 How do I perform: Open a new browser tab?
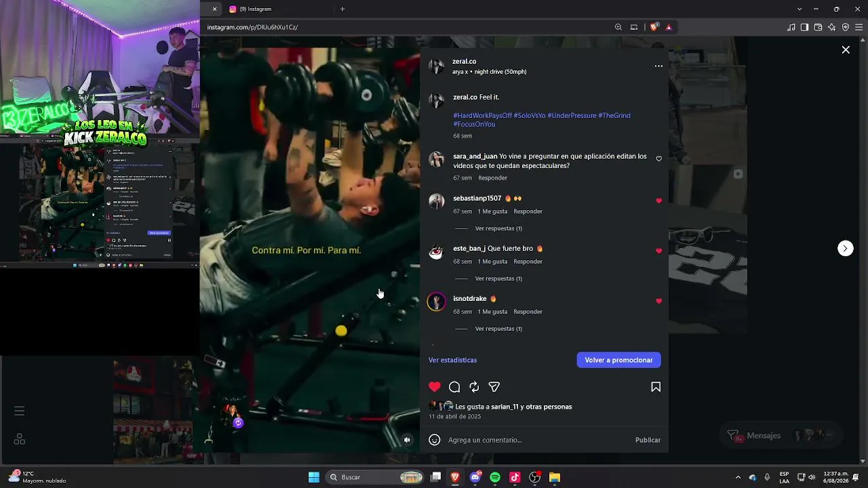tap(342, 9)
